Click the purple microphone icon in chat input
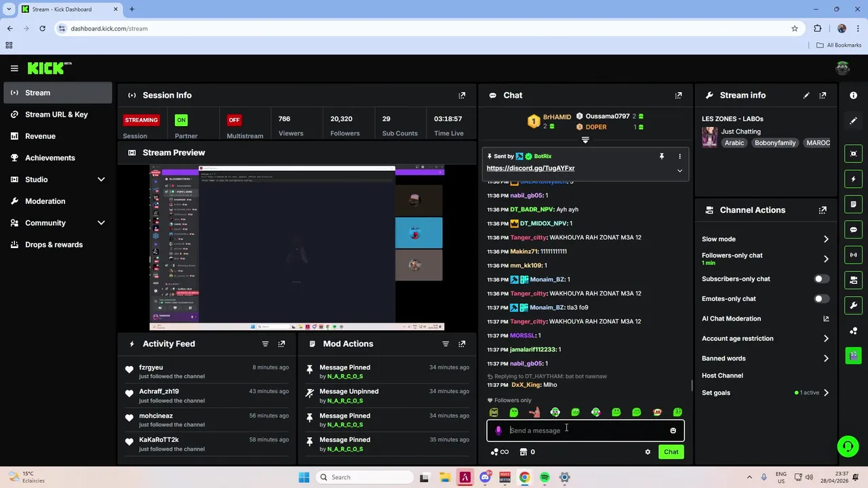The width and height of the screenshot is (868, 488). coord(498,430)
